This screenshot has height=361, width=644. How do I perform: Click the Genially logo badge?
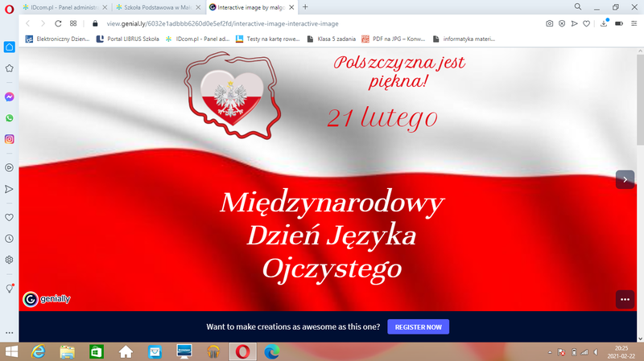click(x=47, y=299)
